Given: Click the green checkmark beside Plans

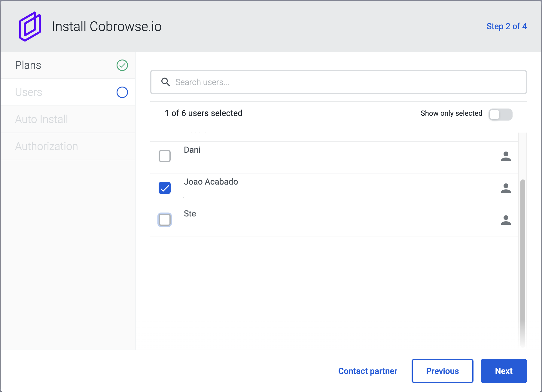Looking at the screenshot, I should pos(122,65).
